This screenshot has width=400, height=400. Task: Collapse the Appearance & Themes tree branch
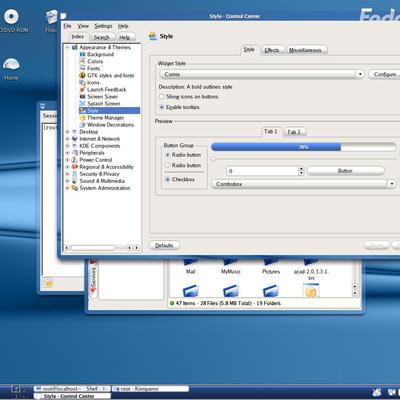[x=68, y=47]
